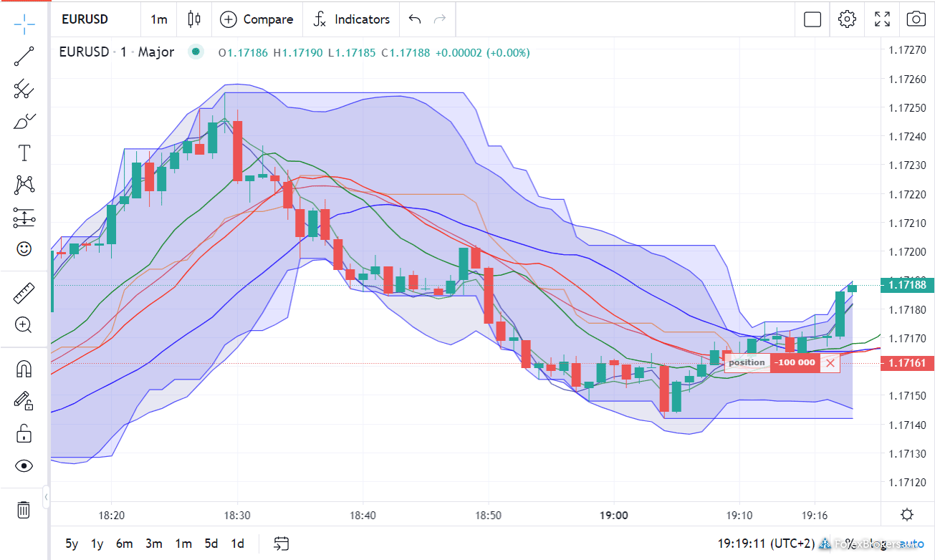Click the 1.17200 price axis label

pos(906,251)
